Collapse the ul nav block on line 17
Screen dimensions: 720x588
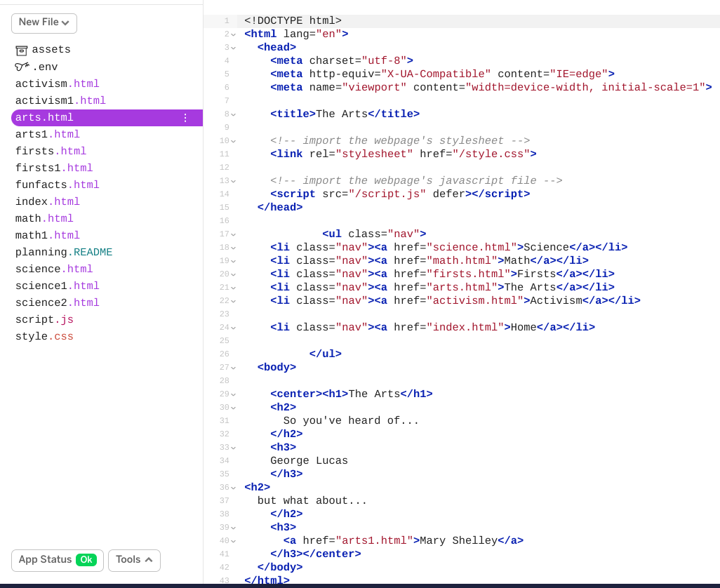click(234, 234)
